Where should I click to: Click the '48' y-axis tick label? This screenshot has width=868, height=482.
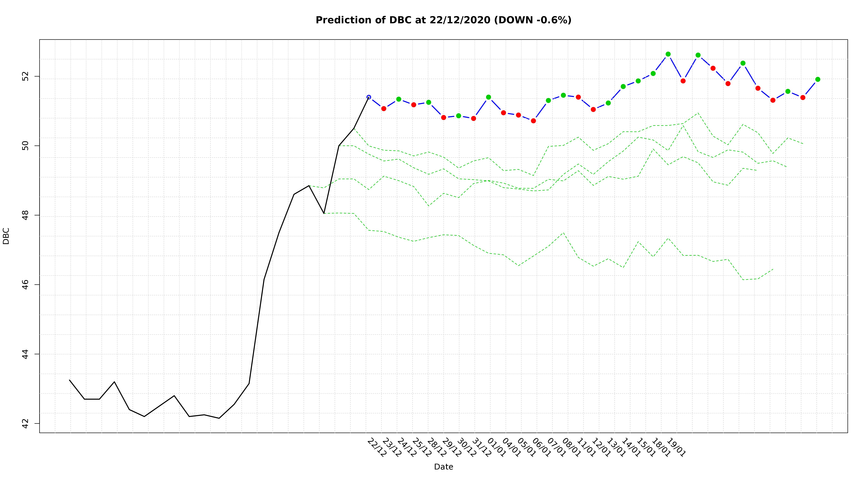point(26,215)
